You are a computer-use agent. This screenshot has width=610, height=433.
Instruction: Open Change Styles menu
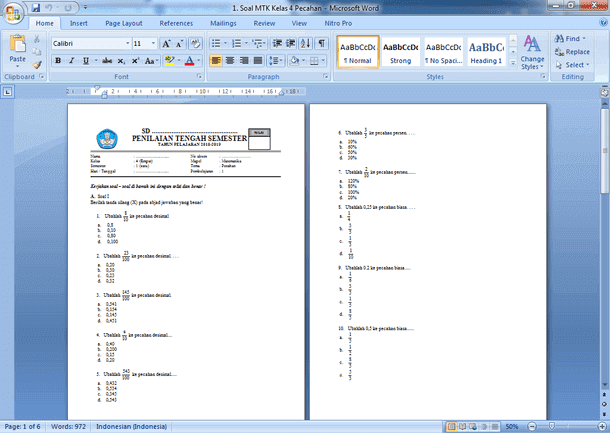[x=532, y=53]
